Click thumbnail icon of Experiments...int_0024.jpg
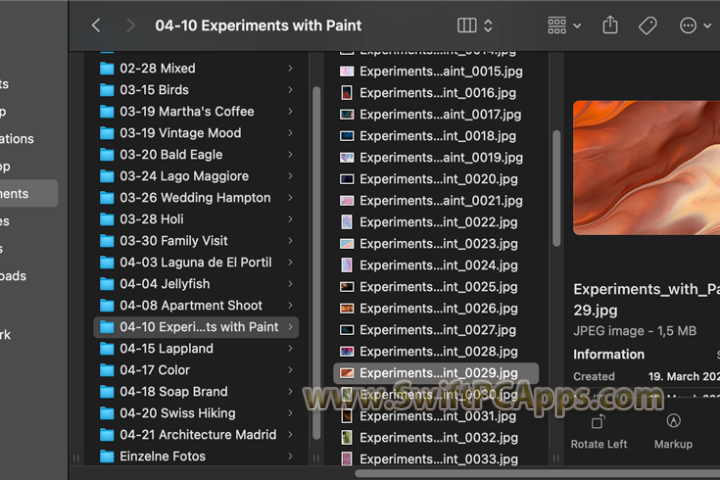Image resolution: width=720 pixels, height=480 pixels. pos(347,265)
